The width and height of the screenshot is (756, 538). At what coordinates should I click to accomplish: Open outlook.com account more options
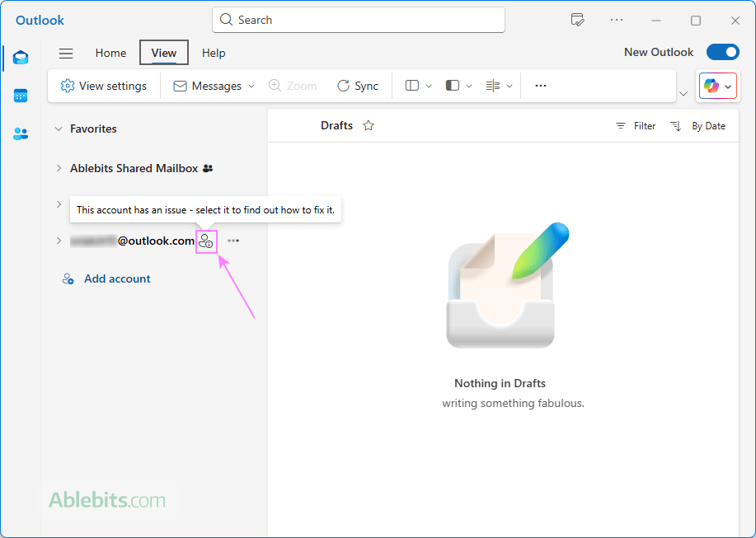click(x=233, y=241)
